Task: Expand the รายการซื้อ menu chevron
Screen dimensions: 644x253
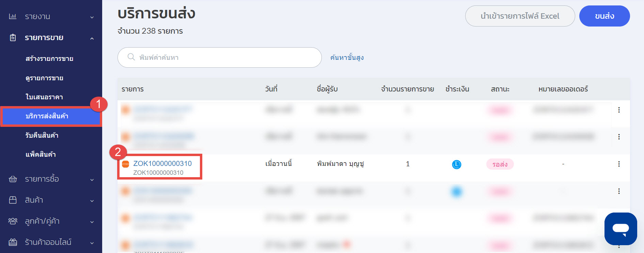Action: (92, 180)
